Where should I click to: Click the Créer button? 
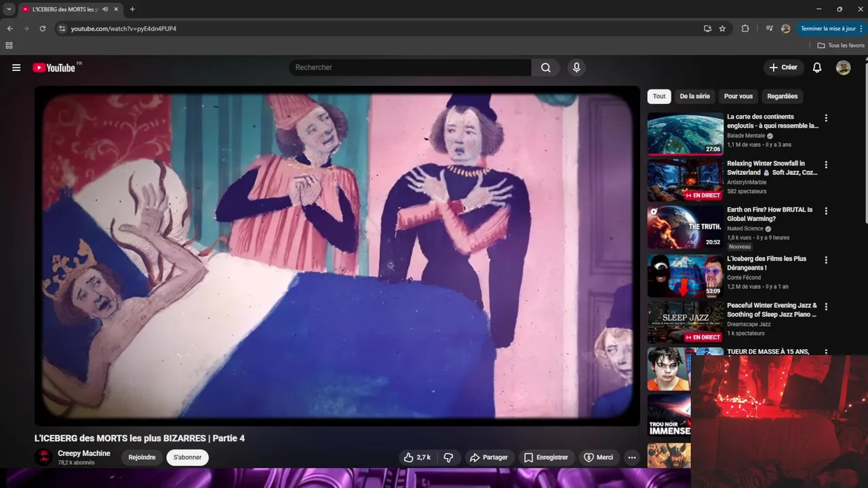783,68
